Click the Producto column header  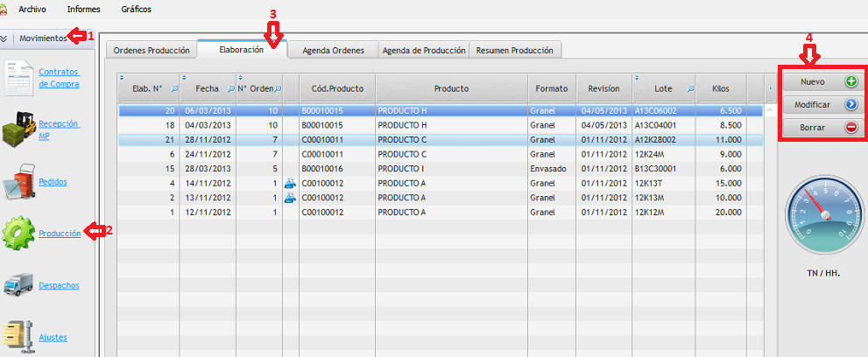[x=451, y=88]
